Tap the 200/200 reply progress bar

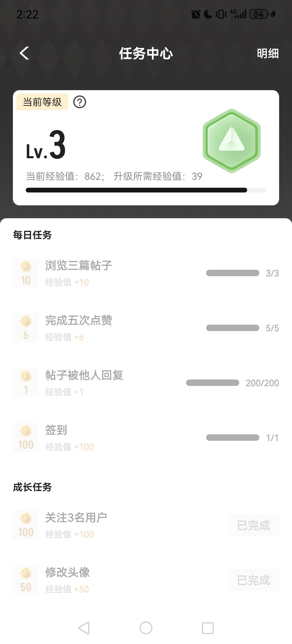(213, 383)
